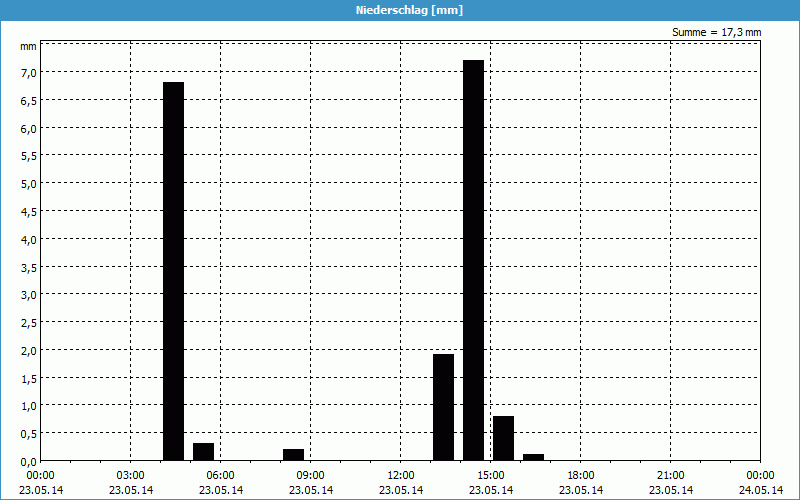Select the 3,5 value on y-axis
This screenshot has height=500, width=800.
coord(28,267)
